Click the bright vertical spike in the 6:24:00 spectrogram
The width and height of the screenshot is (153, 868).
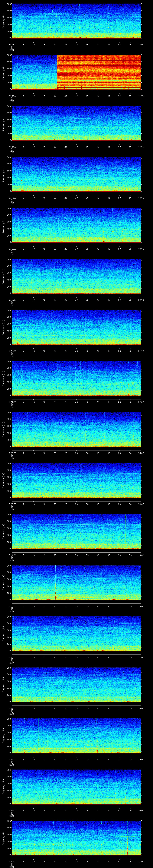click(125, 531)
